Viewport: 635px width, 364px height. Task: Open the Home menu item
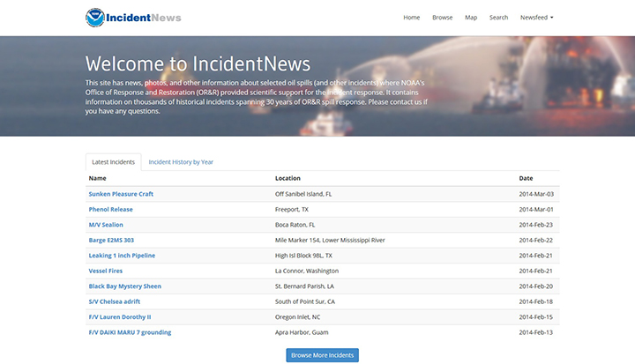[412, 18]
